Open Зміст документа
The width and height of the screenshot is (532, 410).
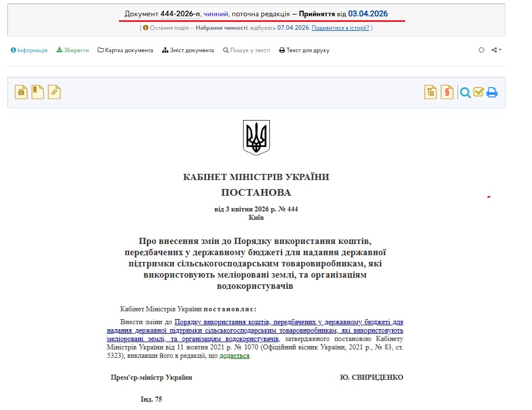(x=188, y=50)
